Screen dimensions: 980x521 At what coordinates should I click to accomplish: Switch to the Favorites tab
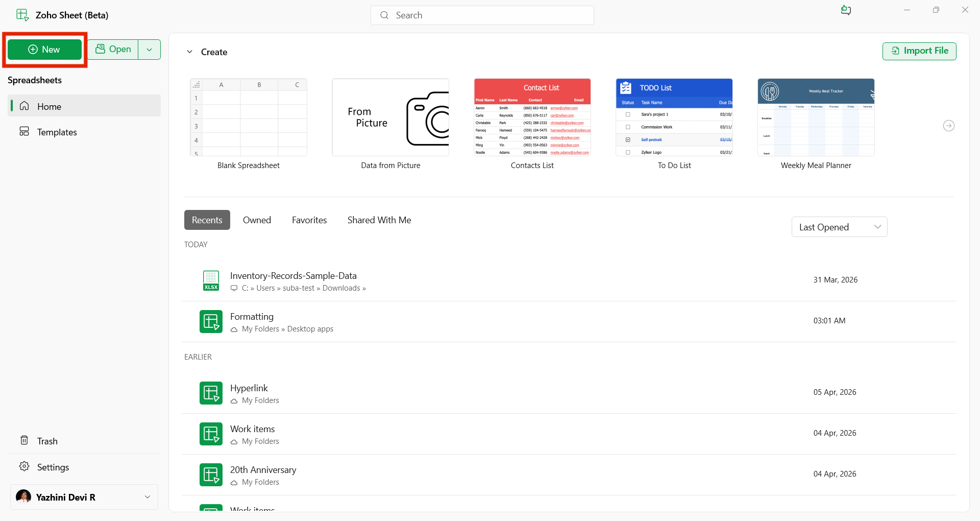coord(309,220)
